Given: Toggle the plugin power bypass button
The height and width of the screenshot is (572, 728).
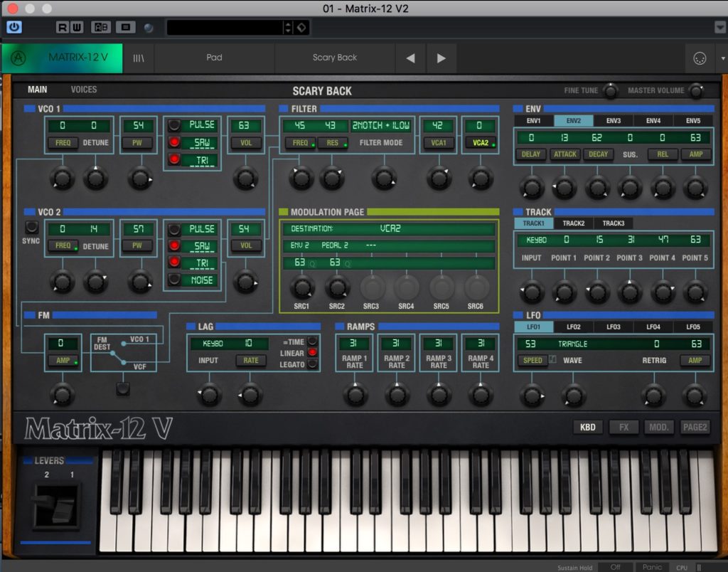Looking at the screenshot, I should [x=14, y=28].
